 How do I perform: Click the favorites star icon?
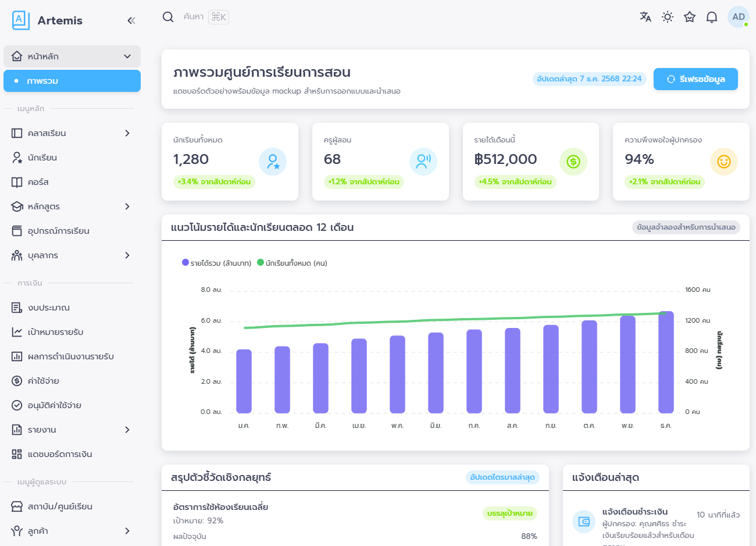689,17
